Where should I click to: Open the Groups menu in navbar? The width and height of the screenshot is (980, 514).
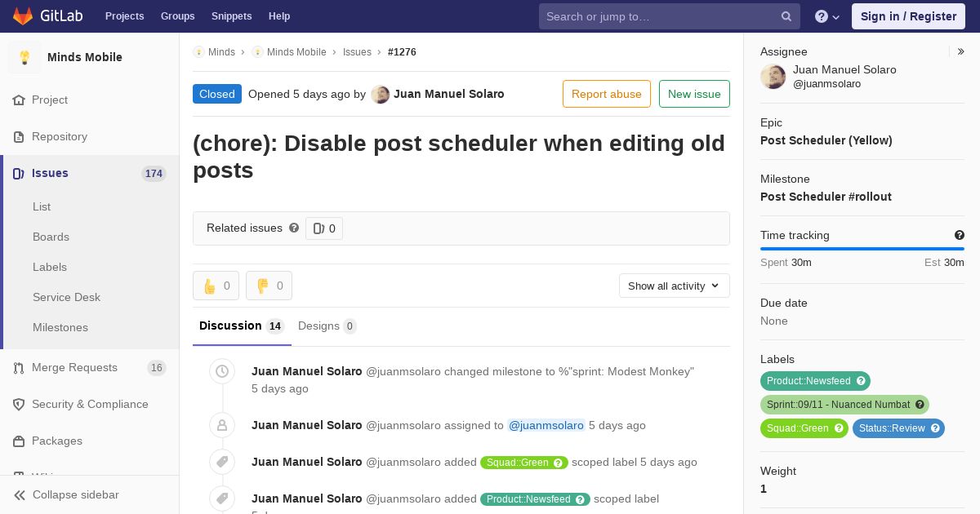pyautogui.click(x=177, y=16)
